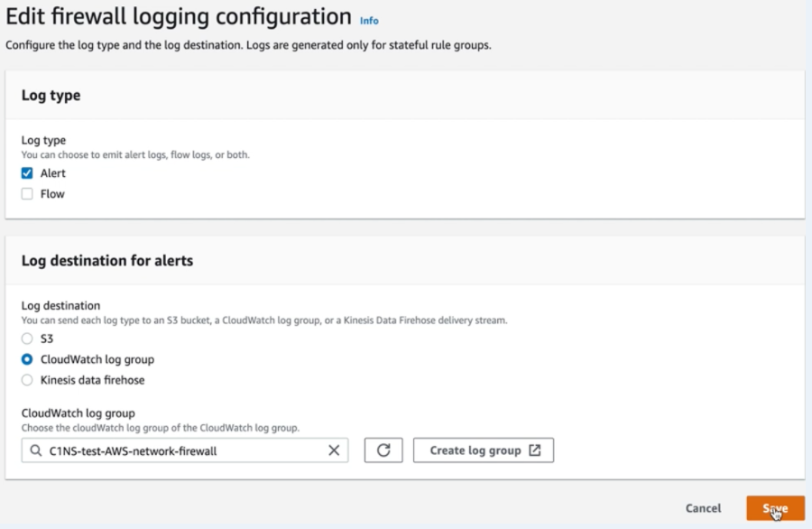The width and height of the screenshot is (812, 529).
Task: Click the "Flow" label text
Action: 52,194
